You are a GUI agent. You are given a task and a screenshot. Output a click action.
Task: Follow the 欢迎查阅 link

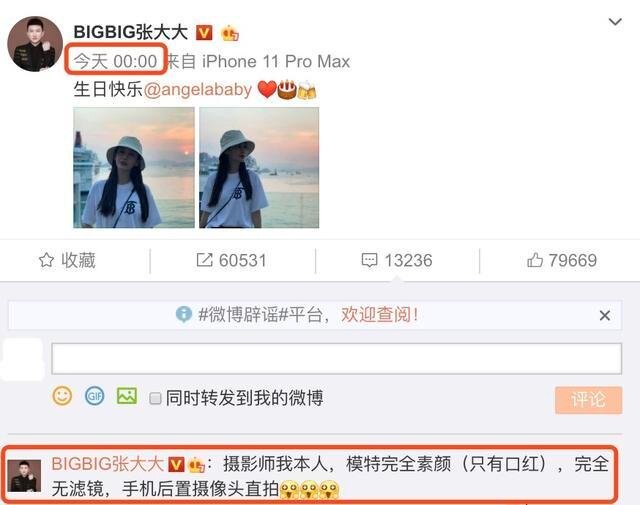point(379,315)
